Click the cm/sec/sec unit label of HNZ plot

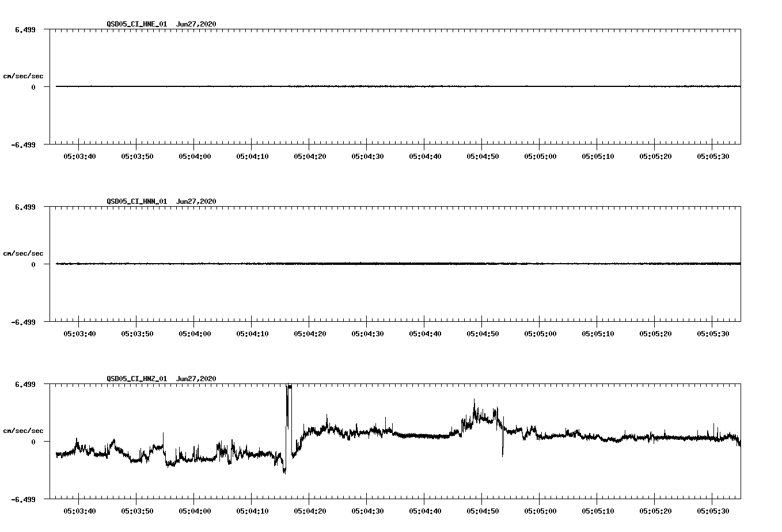click(x=23, y=431)
